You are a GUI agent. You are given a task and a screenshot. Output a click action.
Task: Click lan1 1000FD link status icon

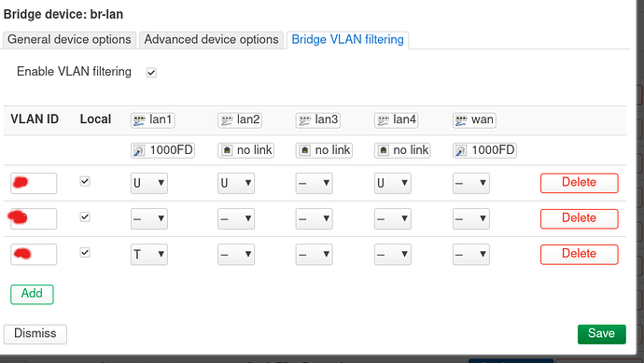point(139,150)
